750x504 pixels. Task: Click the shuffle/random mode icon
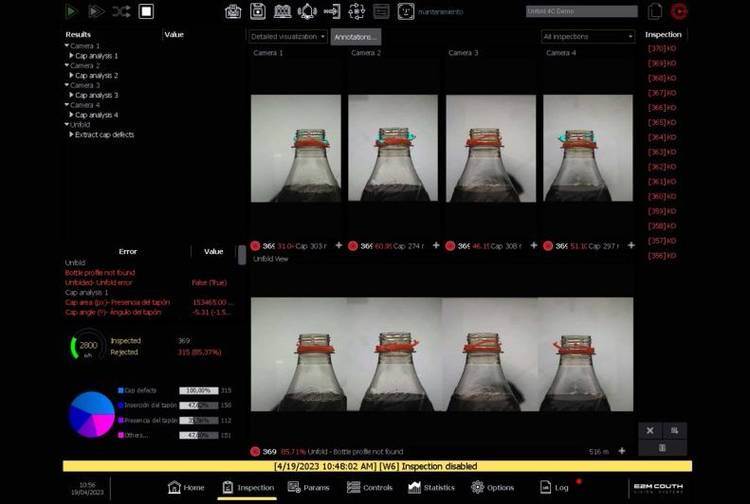[121, 12]
